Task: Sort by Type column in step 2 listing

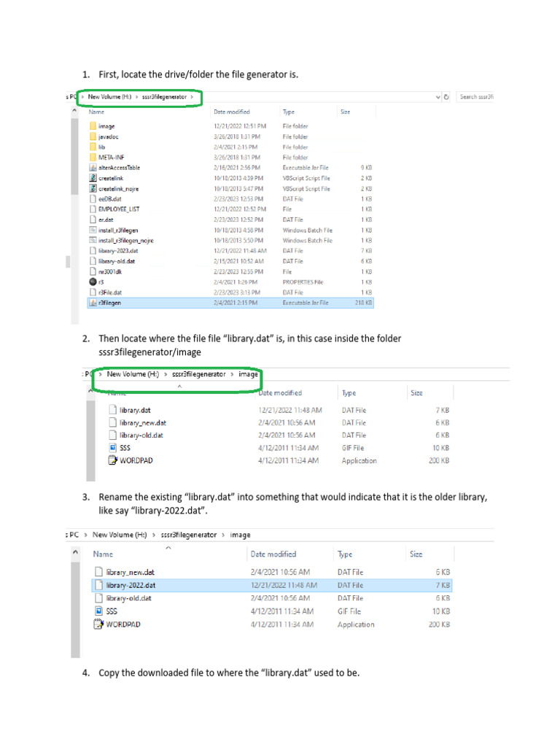Action: pos(349,393)
